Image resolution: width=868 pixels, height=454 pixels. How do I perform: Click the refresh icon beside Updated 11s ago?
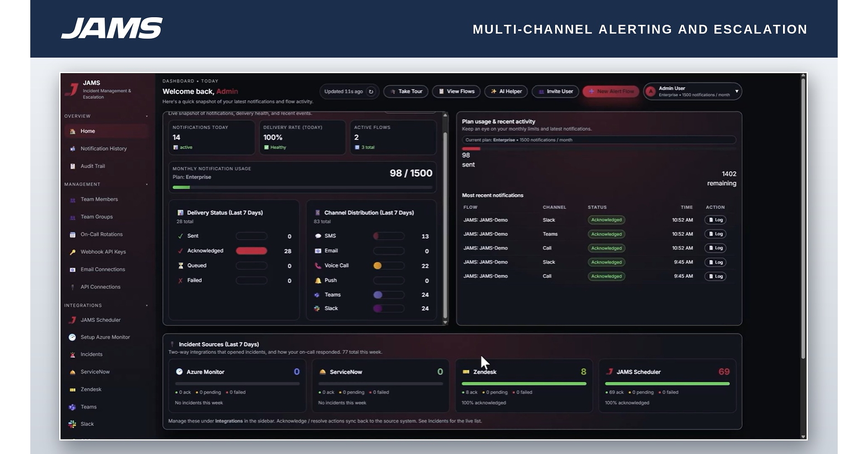coord(371,92)
